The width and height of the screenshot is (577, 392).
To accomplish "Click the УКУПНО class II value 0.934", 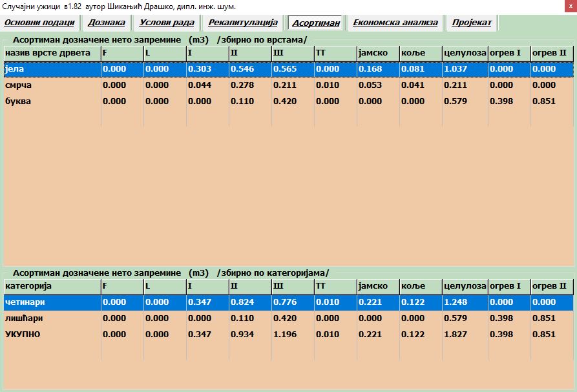I will (242, 335).
